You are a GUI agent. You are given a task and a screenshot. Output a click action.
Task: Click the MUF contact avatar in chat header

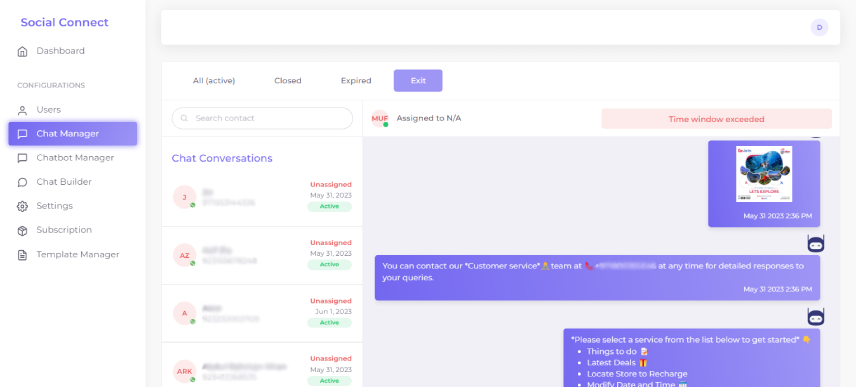click(380, 118)
